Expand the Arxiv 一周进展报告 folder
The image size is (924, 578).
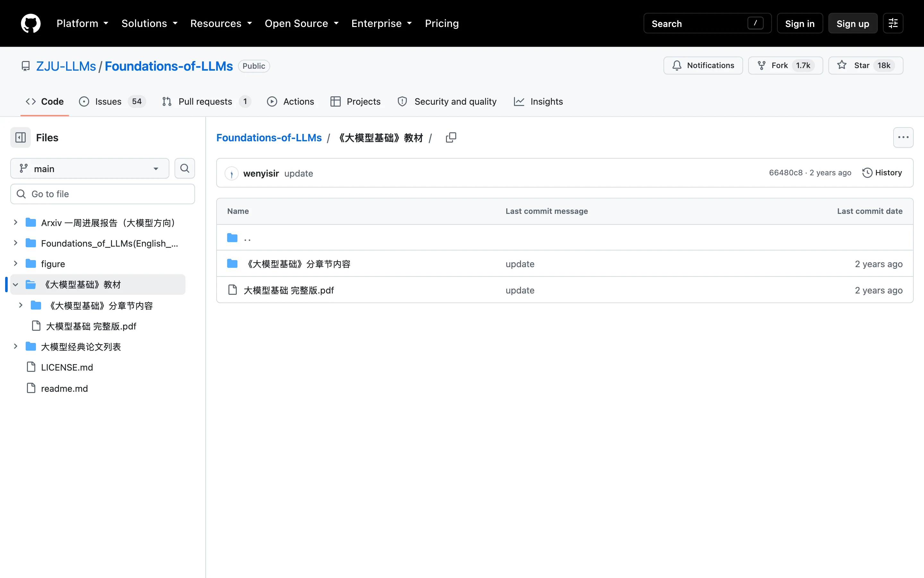(16, 223)
